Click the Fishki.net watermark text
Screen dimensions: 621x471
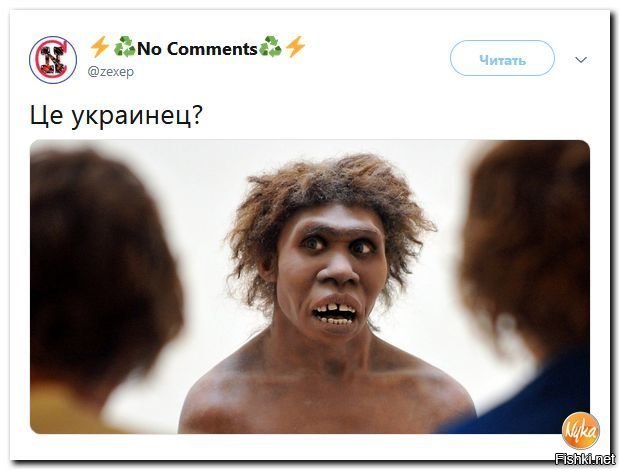point(585,459)
